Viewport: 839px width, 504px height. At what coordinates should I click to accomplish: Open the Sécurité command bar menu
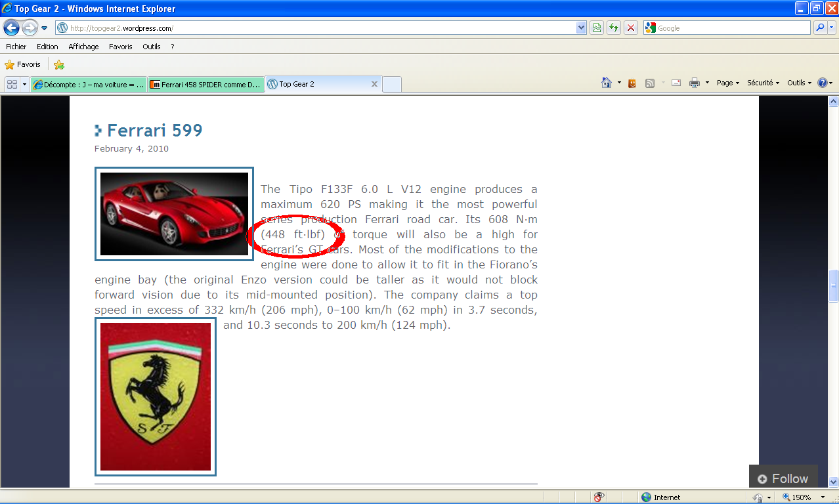coord(764,83)
